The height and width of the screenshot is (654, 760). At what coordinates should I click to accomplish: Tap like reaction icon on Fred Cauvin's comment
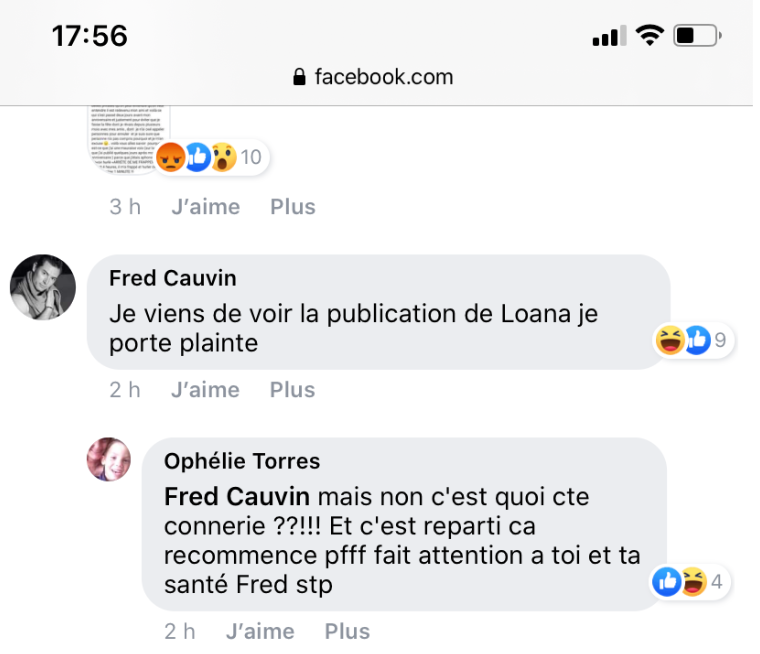click(x=697, y=340)
